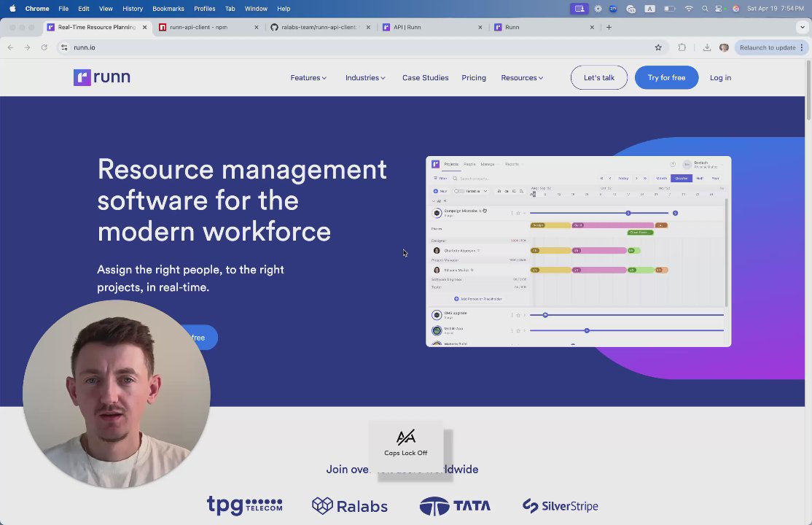The height and width of the screenshot is (525, 812).
Task: Click the screen recording menu bar icon
Action: (579, 8)
